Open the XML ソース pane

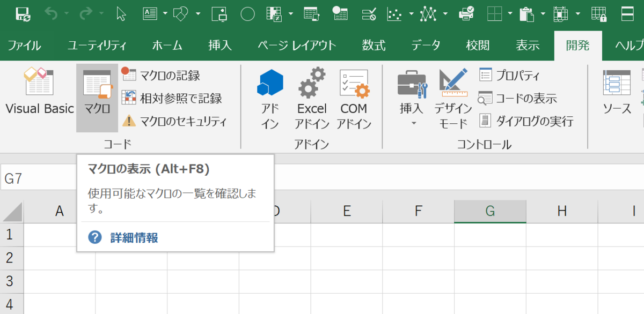coord(617,94)
